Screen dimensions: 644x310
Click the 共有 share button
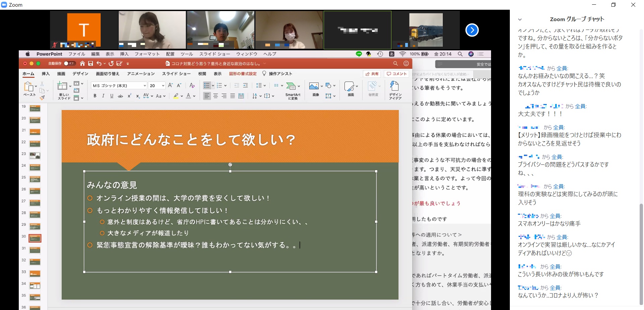tap(372, 74)
